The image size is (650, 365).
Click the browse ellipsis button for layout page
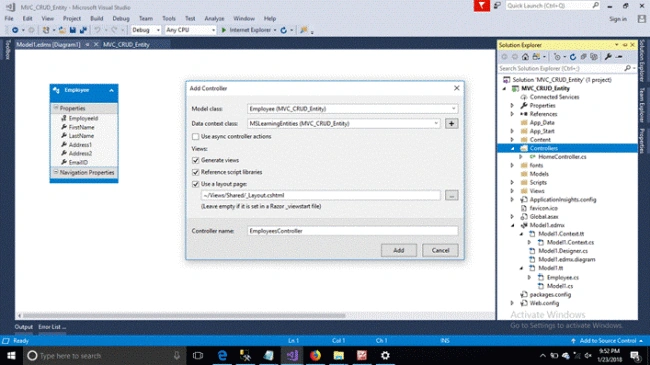[451, 195]
